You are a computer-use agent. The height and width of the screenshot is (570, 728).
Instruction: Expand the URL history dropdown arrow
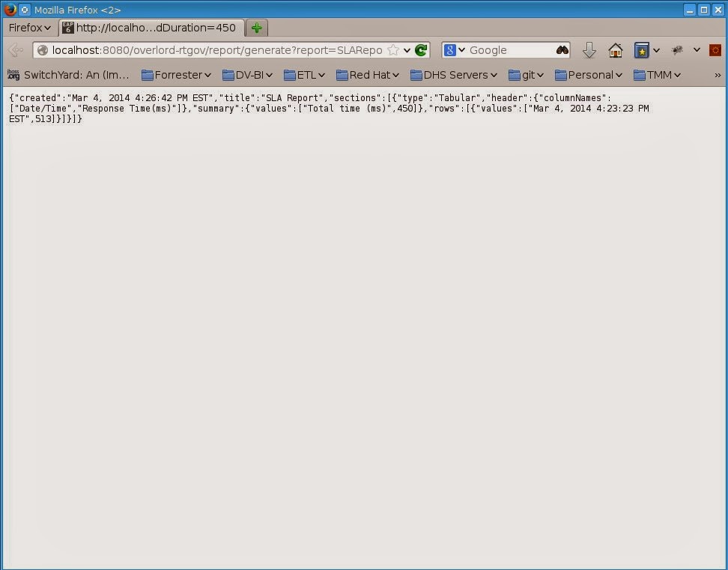click(407, 50)
